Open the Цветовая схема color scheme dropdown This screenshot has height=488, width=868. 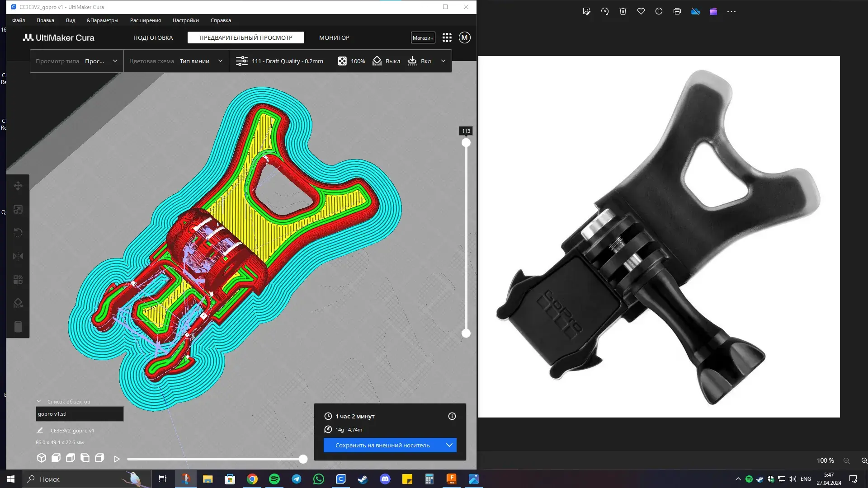176,61
